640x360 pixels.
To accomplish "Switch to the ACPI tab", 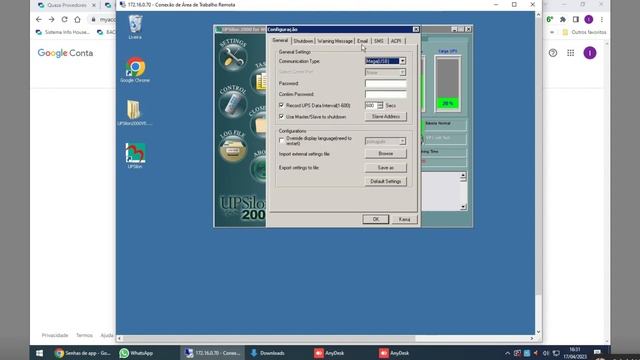I will click(x=396, y=41).
